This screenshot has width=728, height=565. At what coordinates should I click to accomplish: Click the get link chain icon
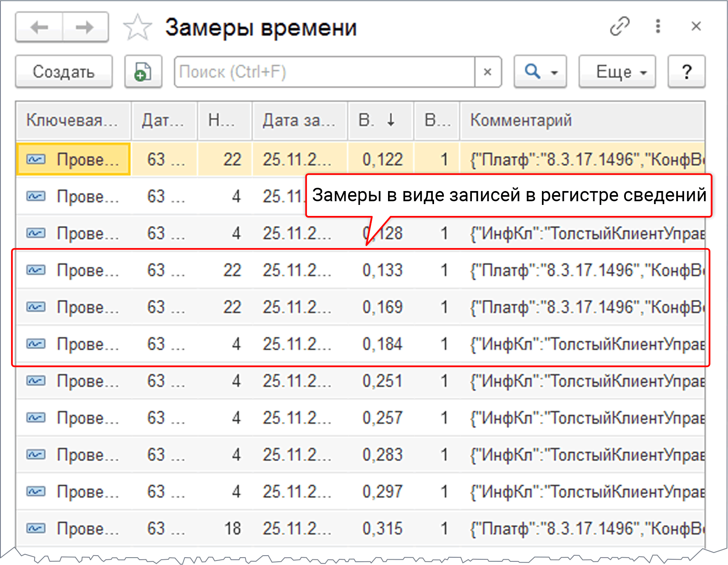(x=619, y=26)
